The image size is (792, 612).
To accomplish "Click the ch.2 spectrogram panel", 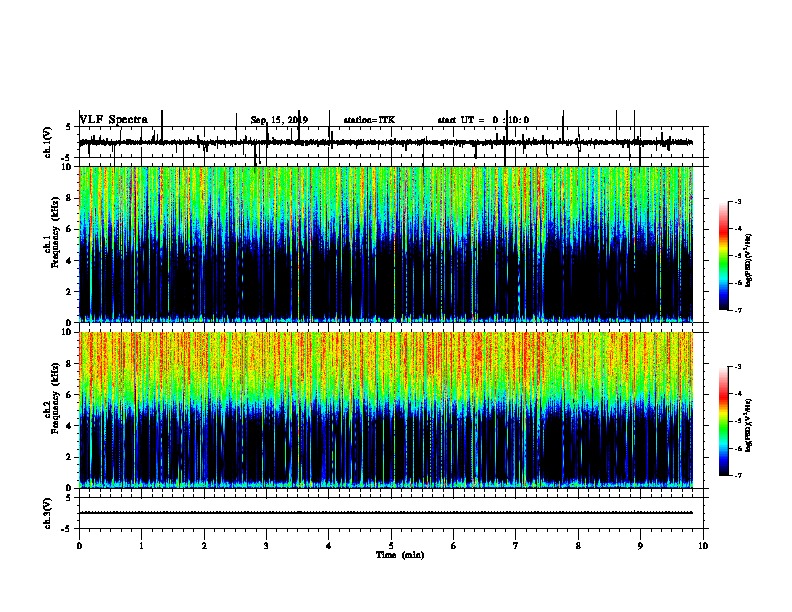I will (x=386, y=410).
